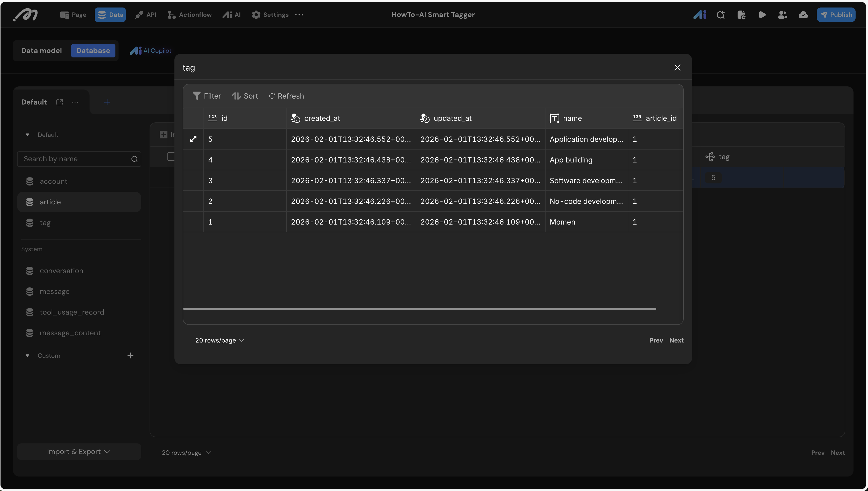Expand the Import & Export dropdown

[79, 451]
